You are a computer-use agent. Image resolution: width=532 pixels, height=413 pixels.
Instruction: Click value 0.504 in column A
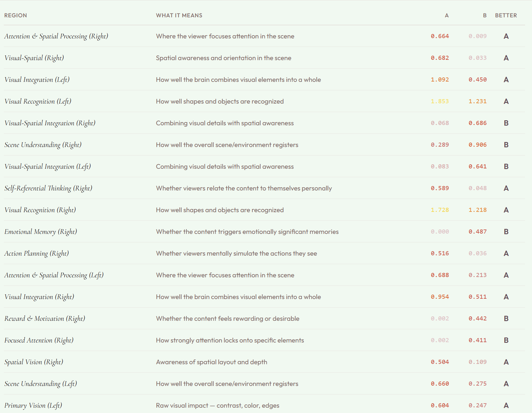440,362
